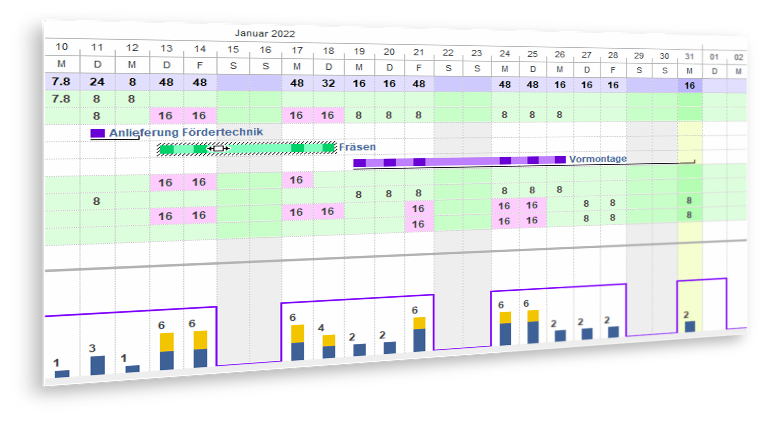Select Saturday day 15 in the date header

tap(233, 49)
